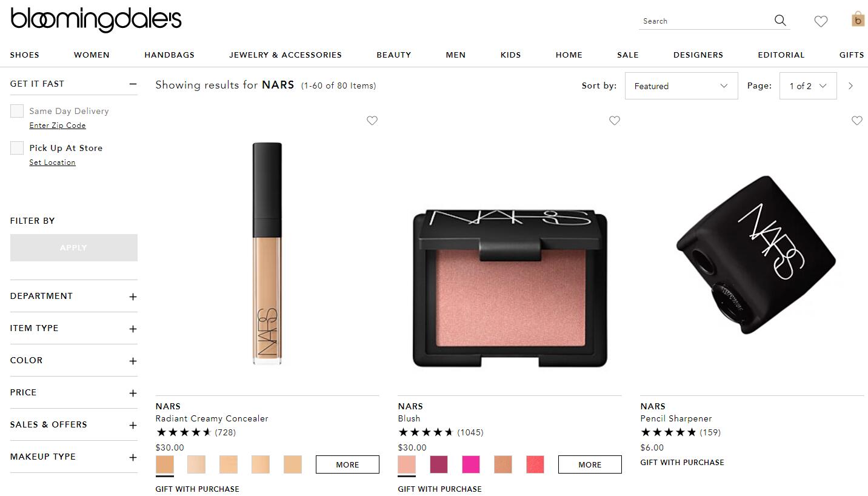868x496 pixels.
Task: Collapse Get It Fast minus icon
Action: 133,84
